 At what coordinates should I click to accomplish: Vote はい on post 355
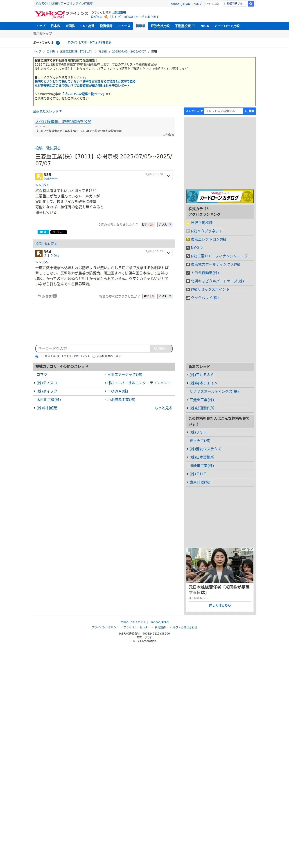point(148,224)
